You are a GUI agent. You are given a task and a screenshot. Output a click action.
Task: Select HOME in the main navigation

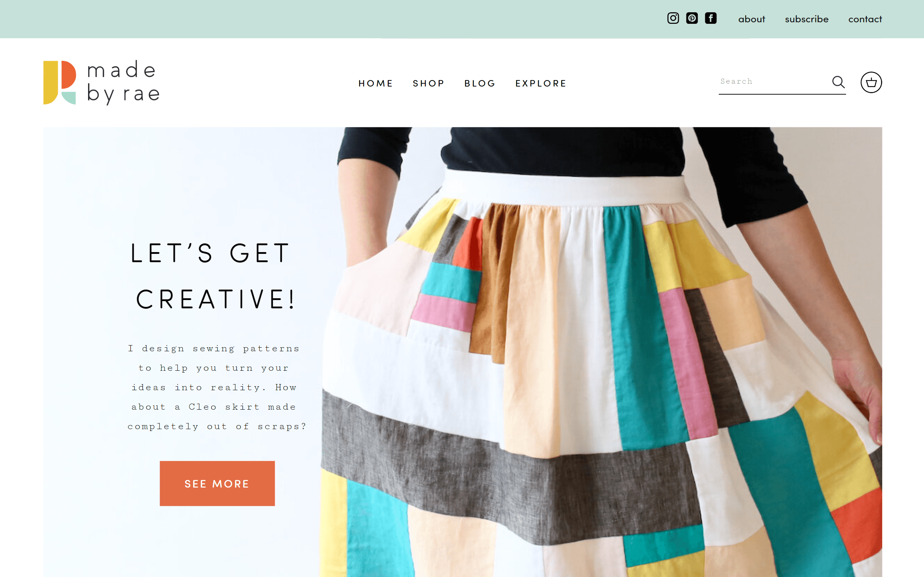(375, 83)
